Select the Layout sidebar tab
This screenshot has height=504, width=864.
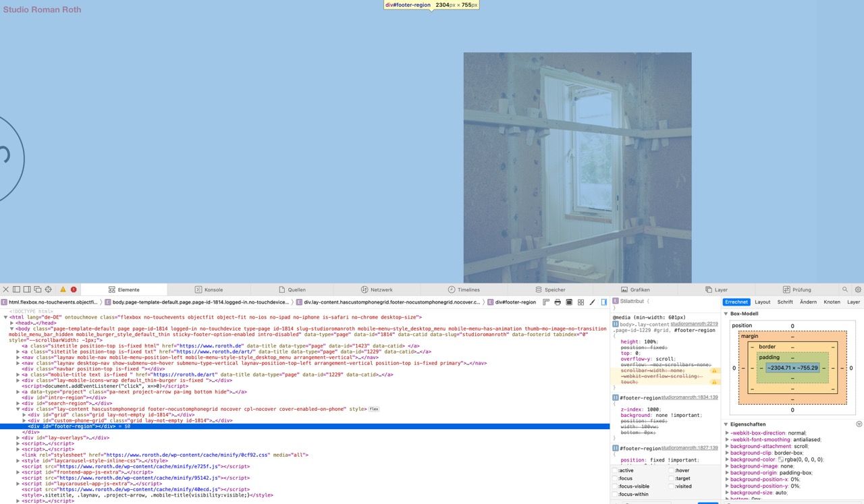pos(762,302)
